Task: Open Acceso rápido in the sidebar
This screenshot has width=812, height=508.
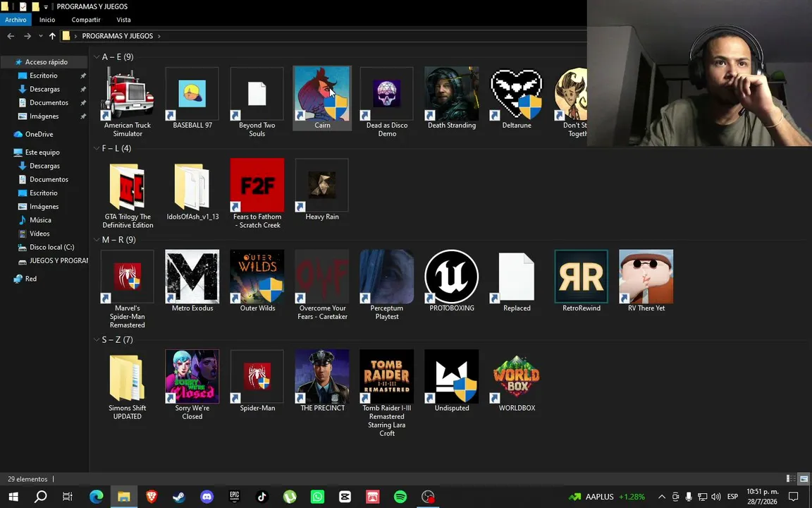Action: [44, 61]
